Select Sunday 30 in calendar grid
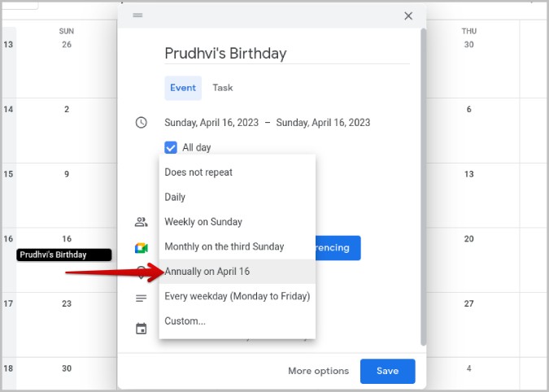Image resolution: width=549 pixels, height=392 pixels. point(67,368)
